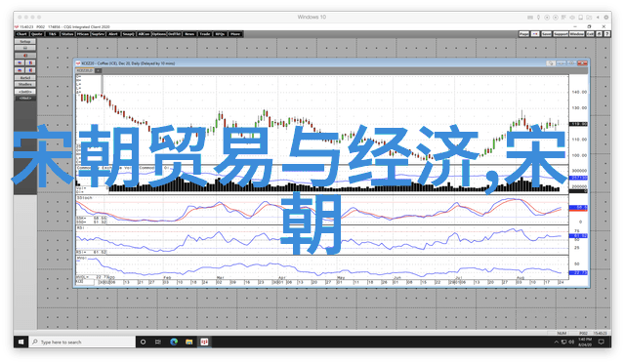625x364 pixels.
Task: Click the keyboard icon in the VM title bar
Action: click(530, 18)
